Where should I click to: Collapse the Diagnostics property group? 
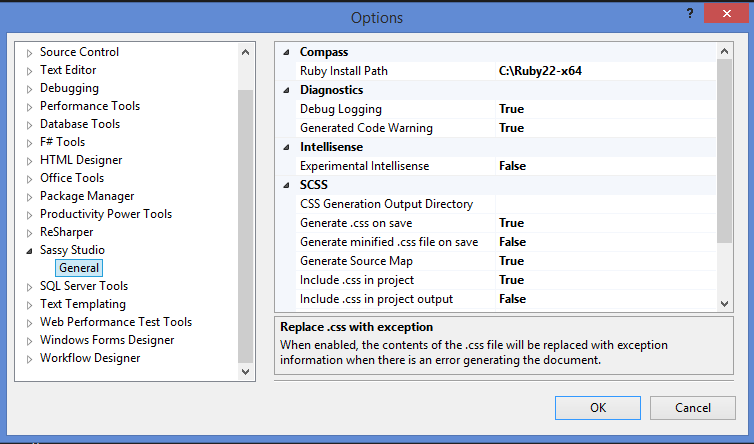(287, 90)
